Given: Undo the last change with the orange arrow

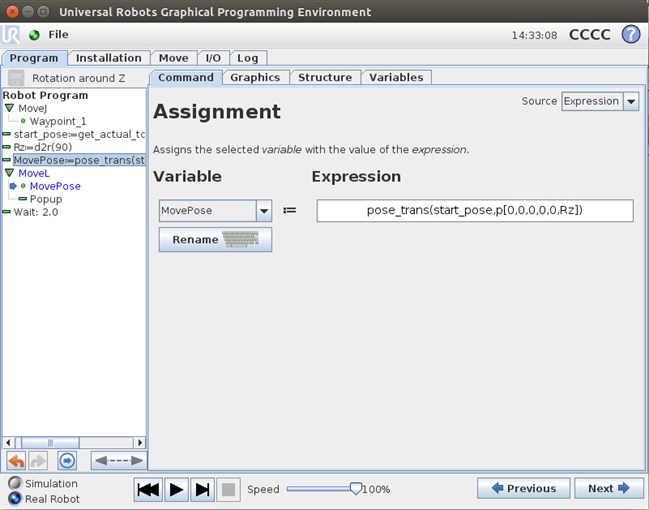Looking at the screenshot, I should tap(17, 460).
